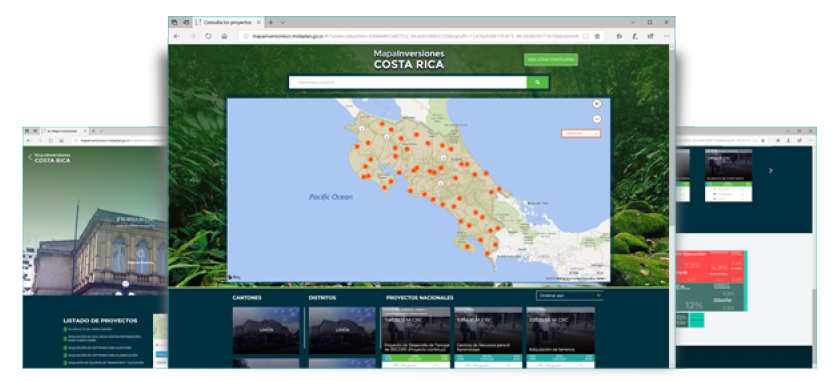Open the Limón canton thumbnail
832x381 pixels.
266,330
